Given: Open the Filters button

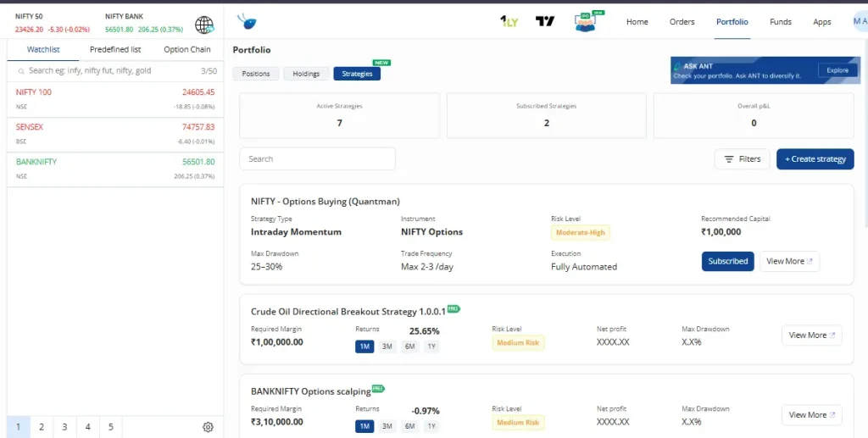Looking at the screenshot, I should click(x=742, y=158).
